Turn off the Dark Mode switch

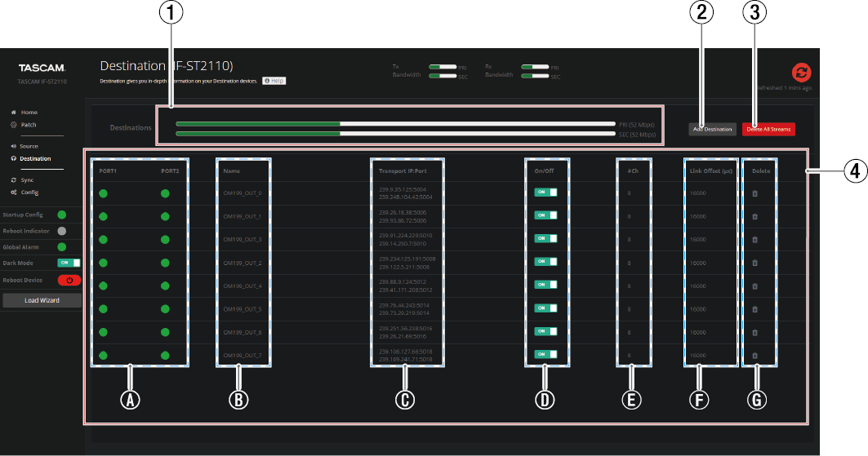click(x=69, y=263)
